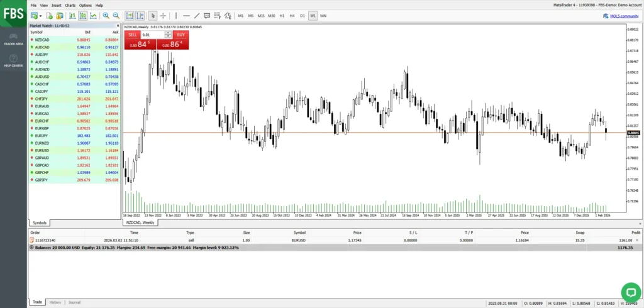
Task: Select the W1 weekly timeframe
Action: (x=313, y=16)
